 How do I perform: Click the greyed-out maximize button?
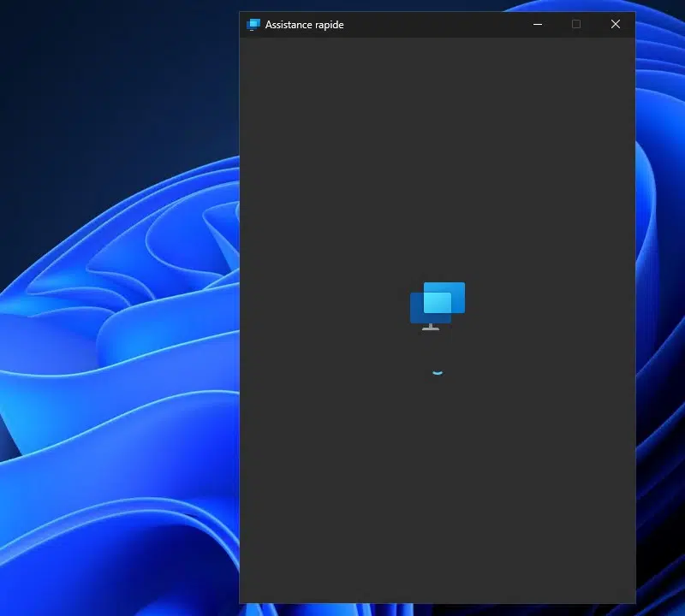coord(576,25)
